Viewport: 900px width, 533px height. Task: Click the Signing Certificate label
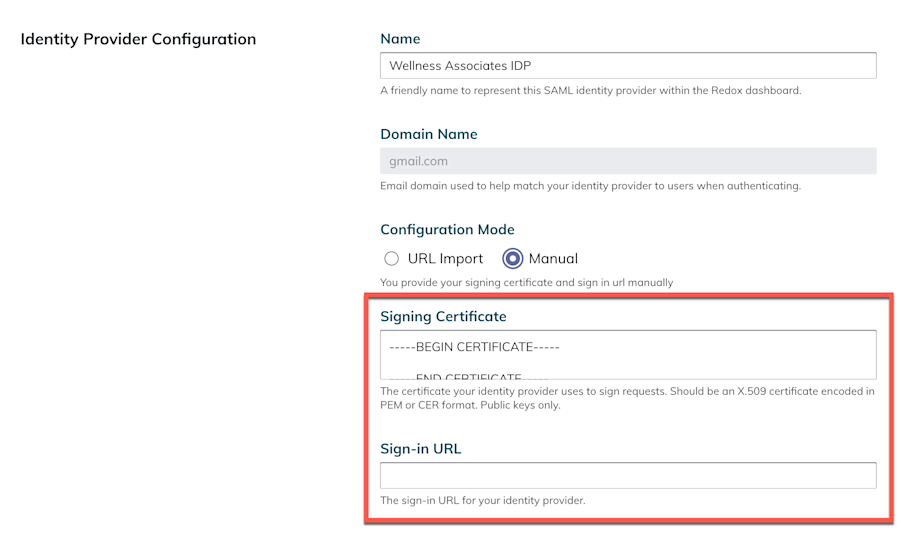click(443, 317)
